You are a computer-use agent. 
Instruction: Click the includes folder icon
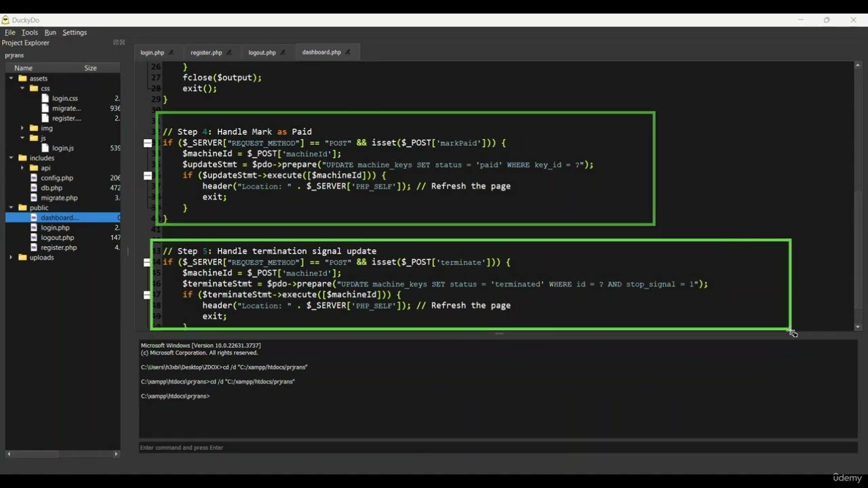tap(22, 158)
